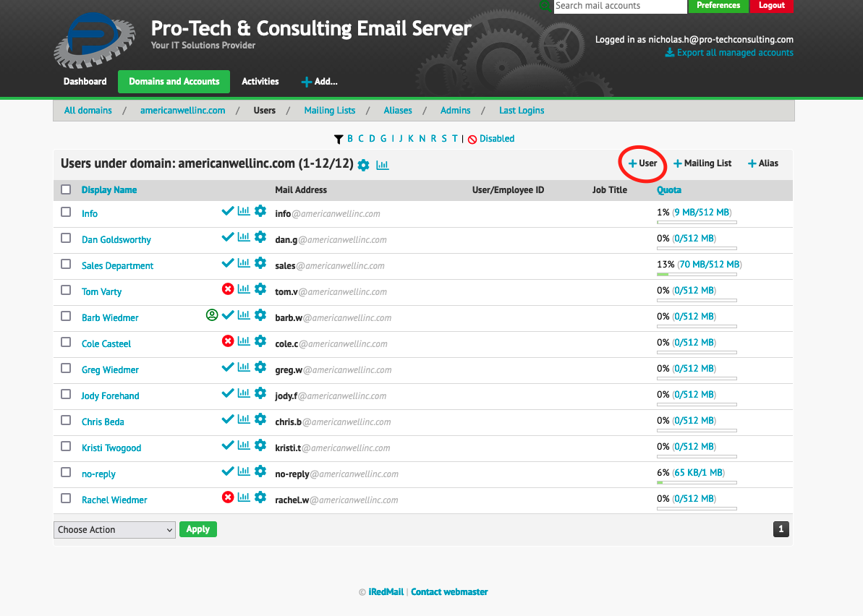
Task: Open the gear settings icon for Info account
Action: pyautogui.click(x=260, y=210)
